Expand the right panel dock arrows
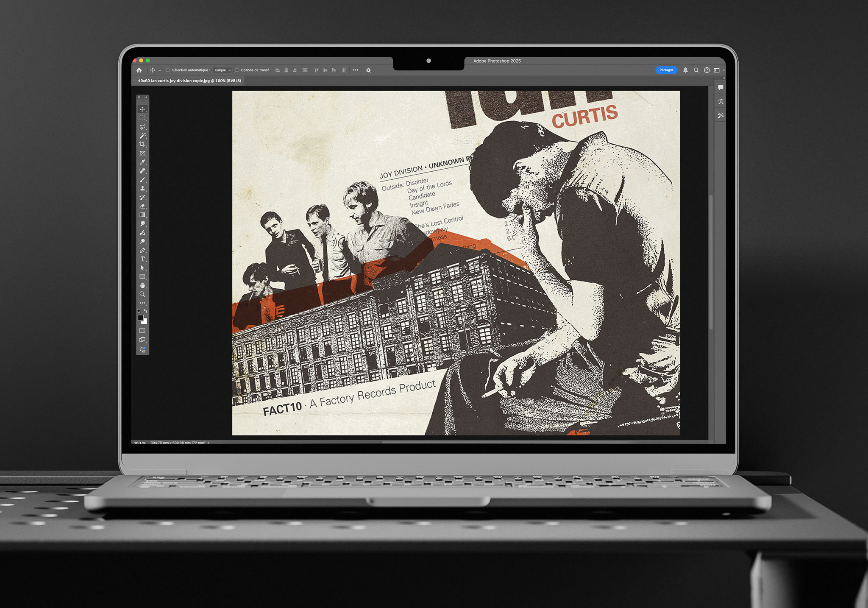 [x=723, y=78]
